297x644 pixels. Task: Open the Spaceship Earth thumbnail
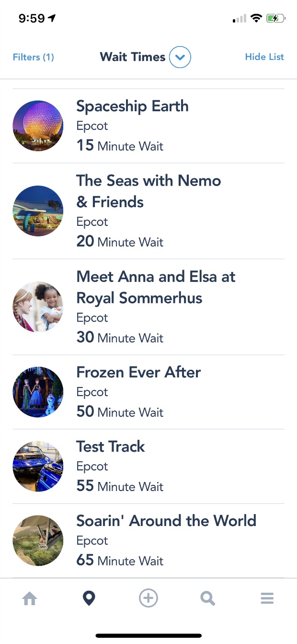tap(38, 126)
